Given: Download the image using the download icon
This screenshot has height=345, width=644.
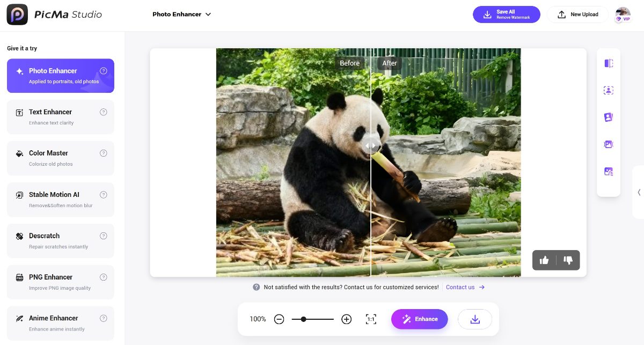Looking at the screenshot, I should pyautogui.click(x=474, y=319).
